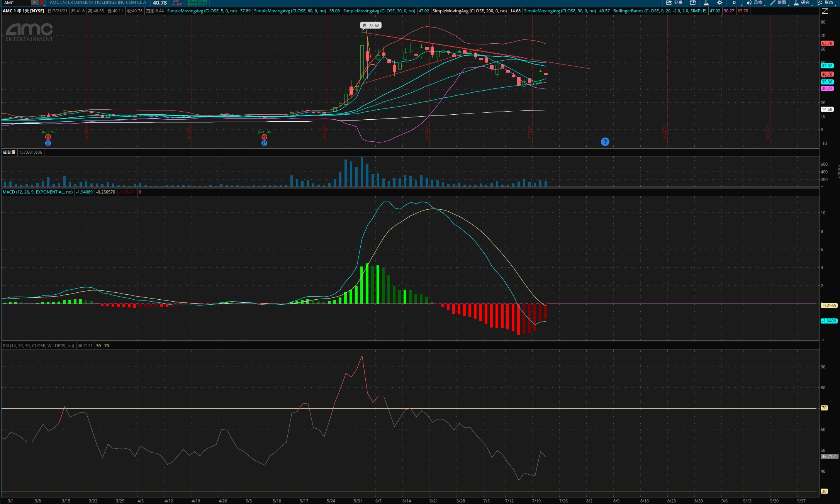Click the 6/18/21 expiration date marker

click(427, 132)
